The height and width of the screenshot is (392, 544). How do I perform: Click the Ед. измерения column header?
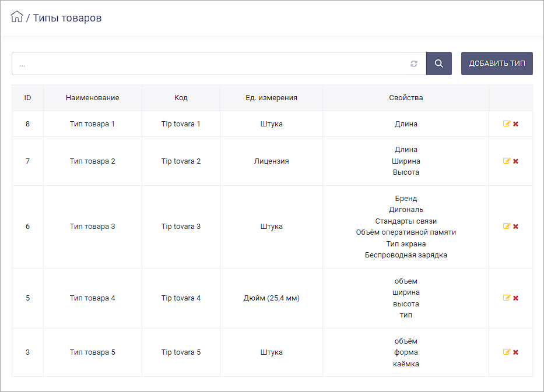coord(271,98)
